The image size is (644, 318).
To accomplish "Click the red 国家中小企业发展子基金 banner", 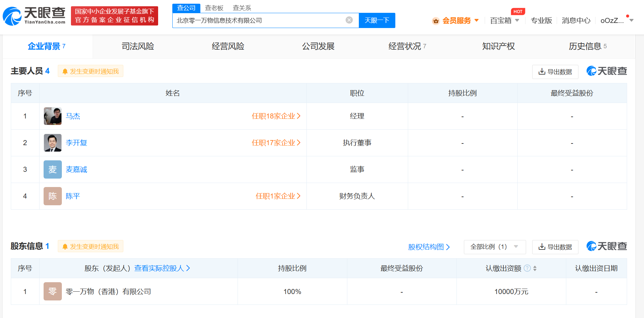I will coord(115,16).
